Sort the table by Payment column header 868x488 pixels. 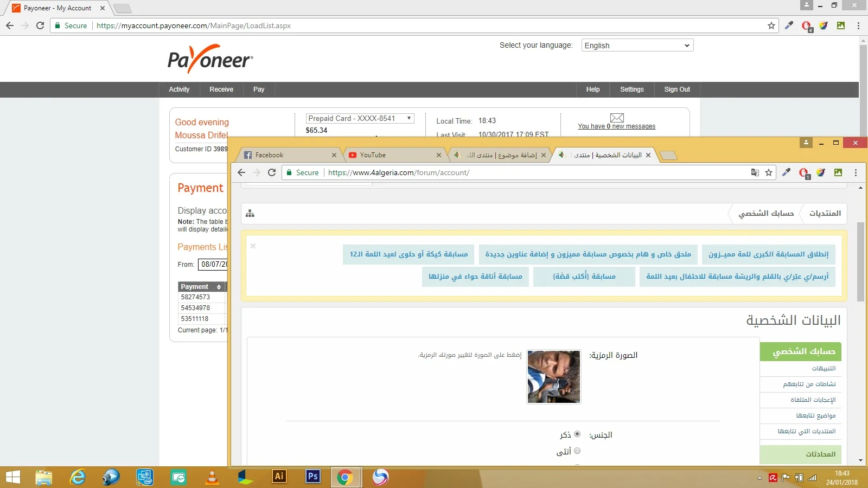click(201, 287)
